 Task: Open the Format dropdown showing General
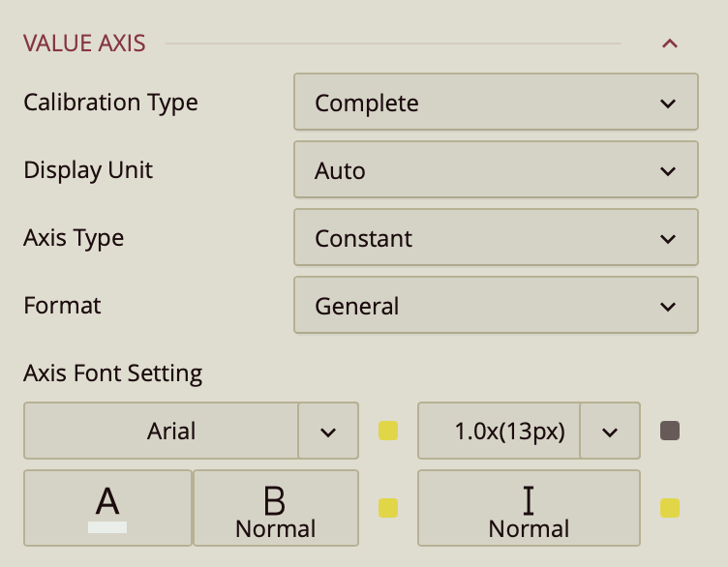pyautogui.click(x=495, y=306)
